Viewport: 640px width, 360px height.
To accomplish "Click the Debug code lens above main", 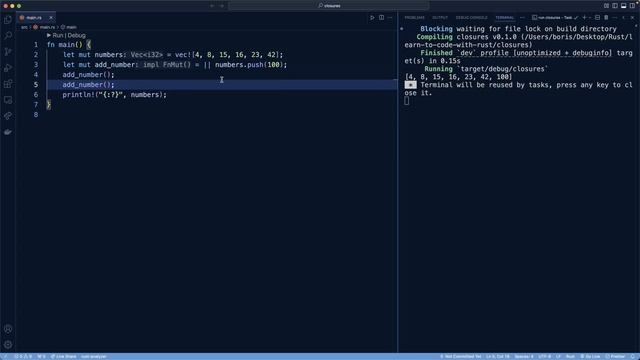I will 76,36.
